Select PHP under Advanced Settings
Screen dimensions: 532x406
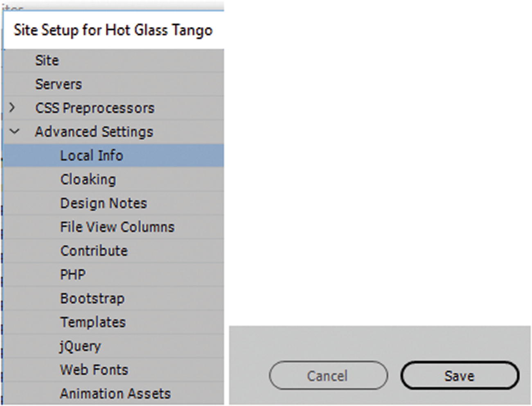[73, 274]
